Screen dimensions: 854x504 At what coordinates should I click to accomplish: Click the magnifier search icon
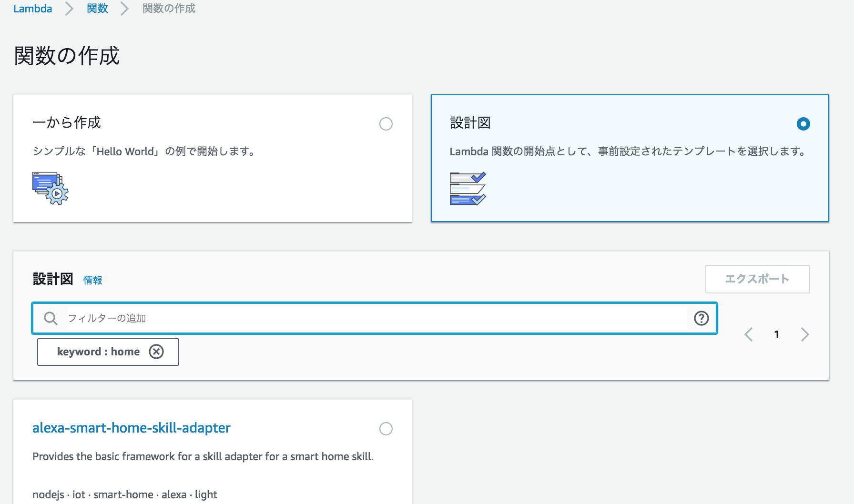click(51, 318)
